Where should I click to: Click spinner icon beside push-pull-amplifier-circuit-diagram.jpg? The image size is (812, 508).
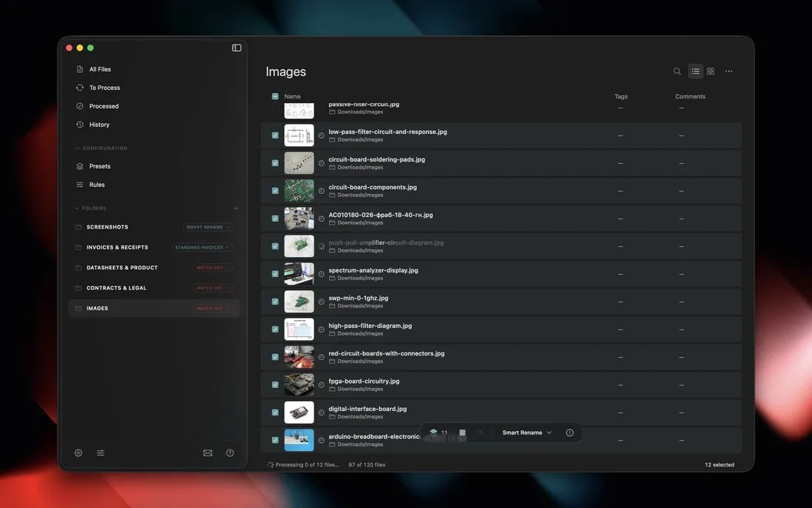point(321,246)
